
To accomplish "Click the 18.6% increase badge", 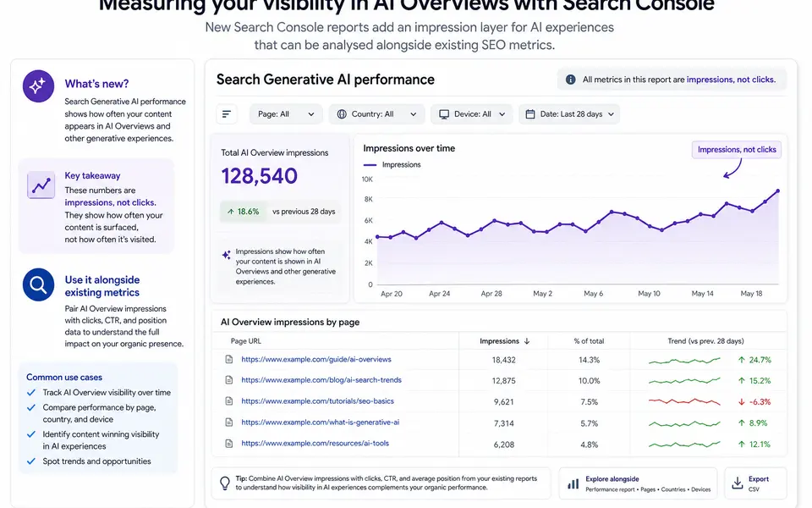I will (x=243, y=212).
